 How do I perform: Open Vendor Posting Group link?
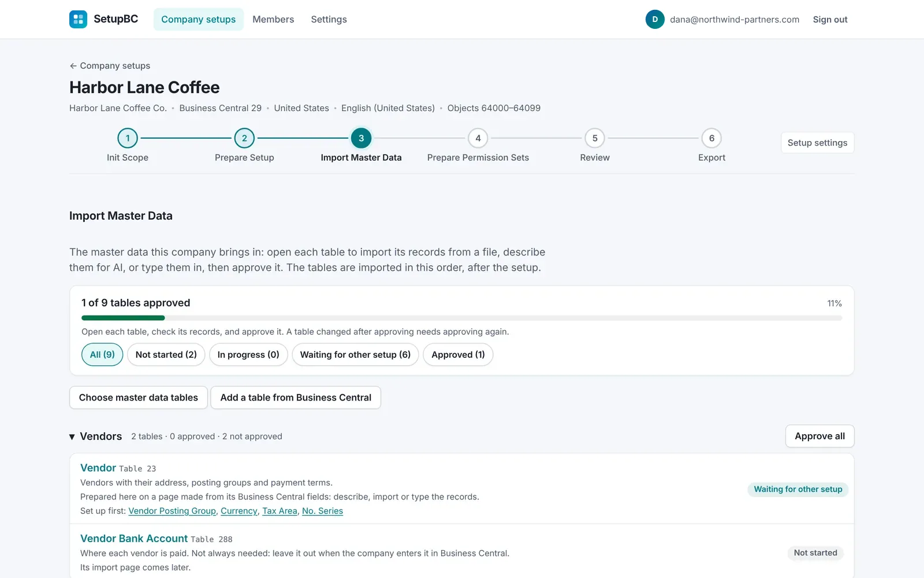(x=172, y=511)
